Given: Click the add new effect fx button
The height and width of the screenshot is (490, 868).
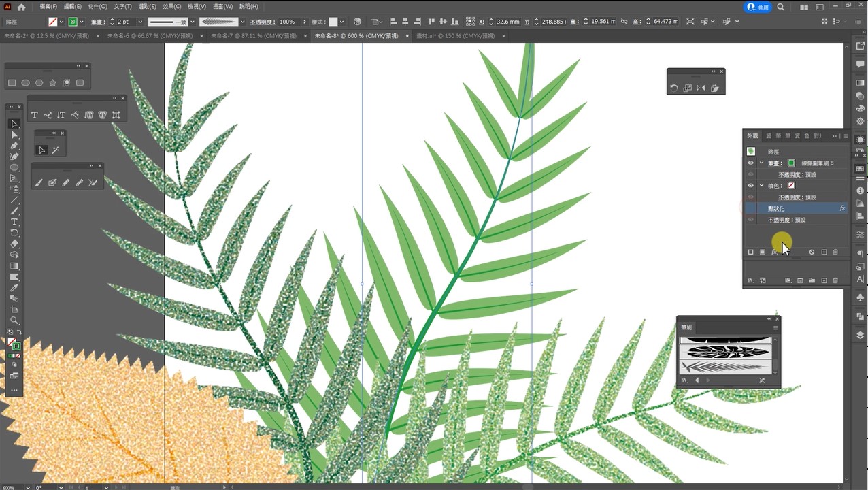Looking at the screenshot, I should click(x=774, y=252).
